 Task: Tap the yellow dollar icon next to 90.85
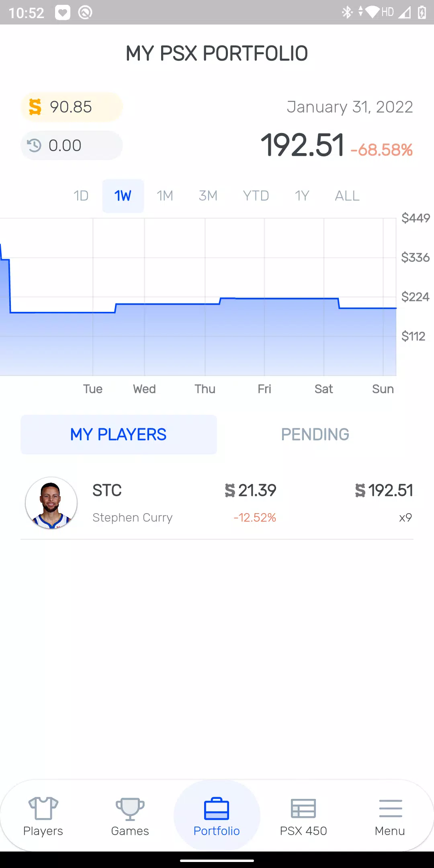click(35, 106)
